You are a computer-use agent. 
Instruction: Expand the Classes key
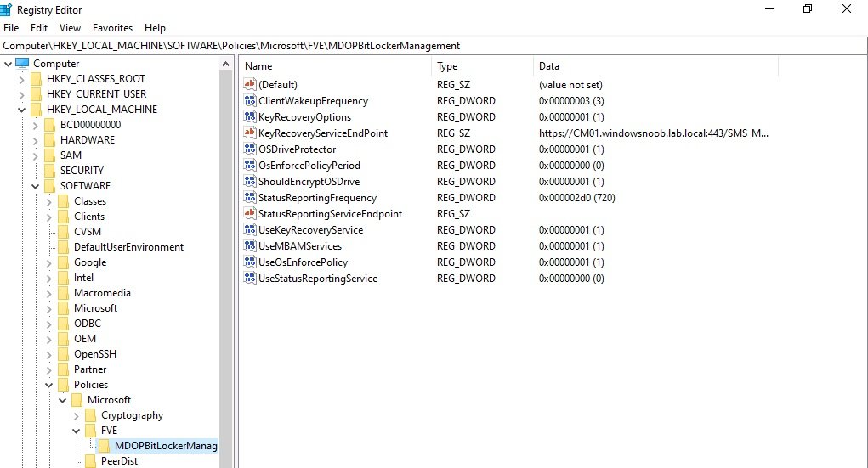(x=49, y=201)
